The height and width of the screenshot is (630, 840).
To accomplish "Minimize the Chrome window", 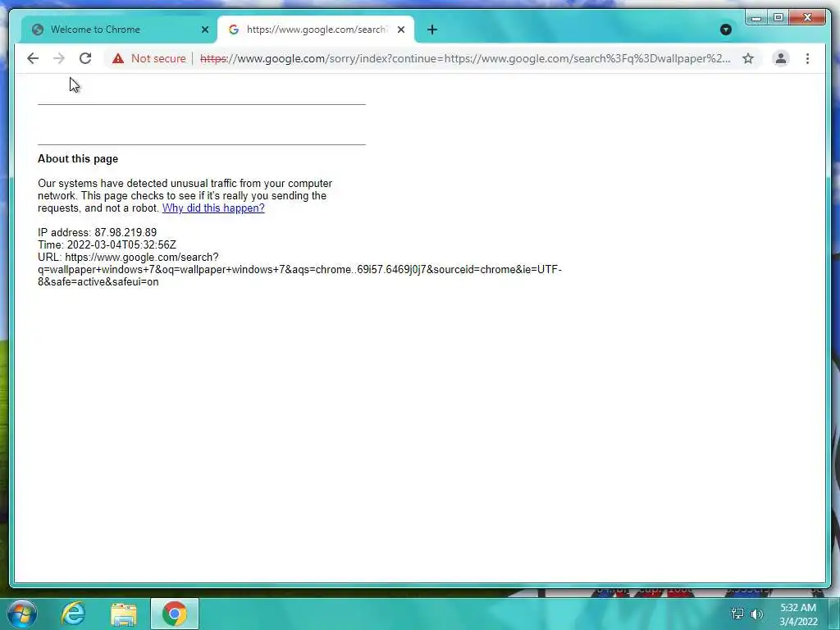I will [x=756, y=18].
